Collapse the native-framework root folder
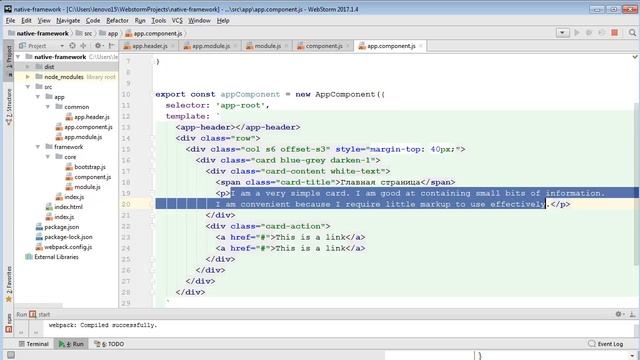This screenshot has width=640, height=360. pos(18,57)
